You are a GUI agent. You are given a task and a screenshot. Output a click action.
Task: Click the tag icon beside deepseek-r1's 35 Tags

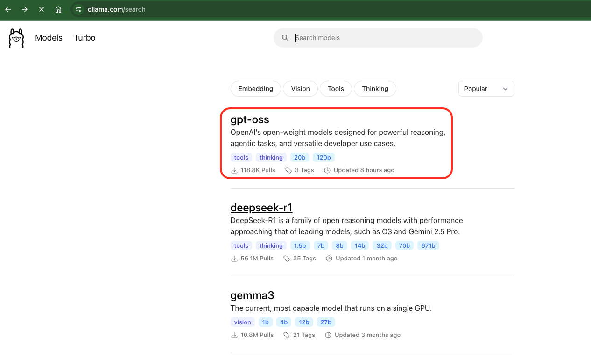coord(286,258)
